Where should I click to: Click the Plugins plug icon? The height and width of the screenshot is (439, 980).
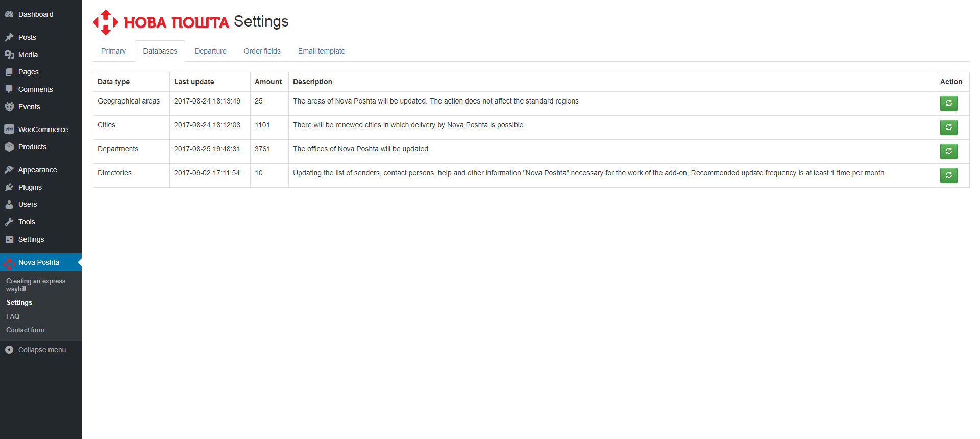click(9, 187)
